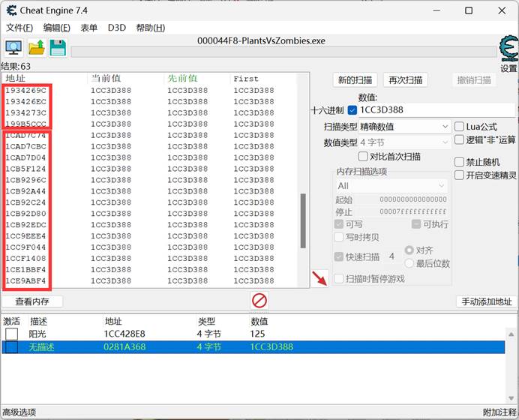Click the 阳光 value 125
The height and width of the screenshot is (420, 519).
pos(257,334)
